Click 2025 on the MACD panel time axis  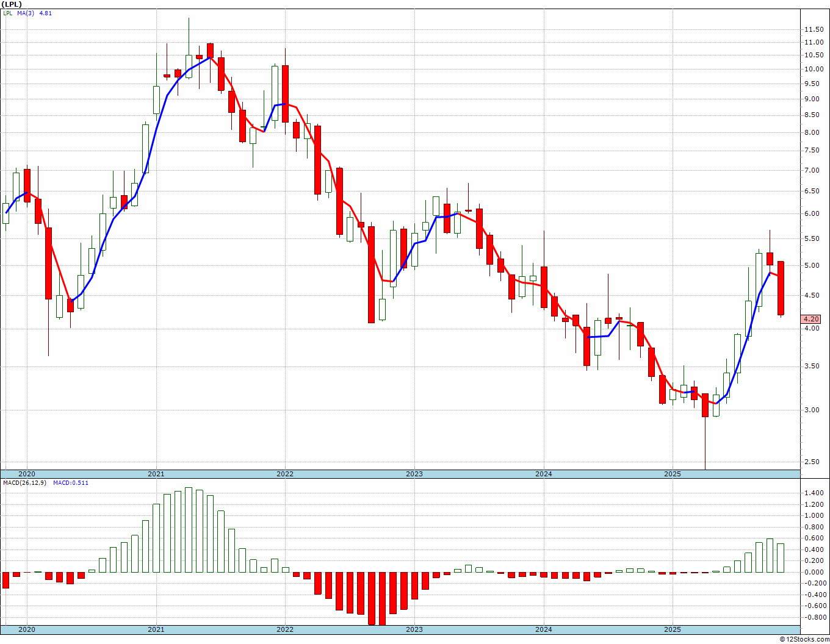(x=673, y=629)
